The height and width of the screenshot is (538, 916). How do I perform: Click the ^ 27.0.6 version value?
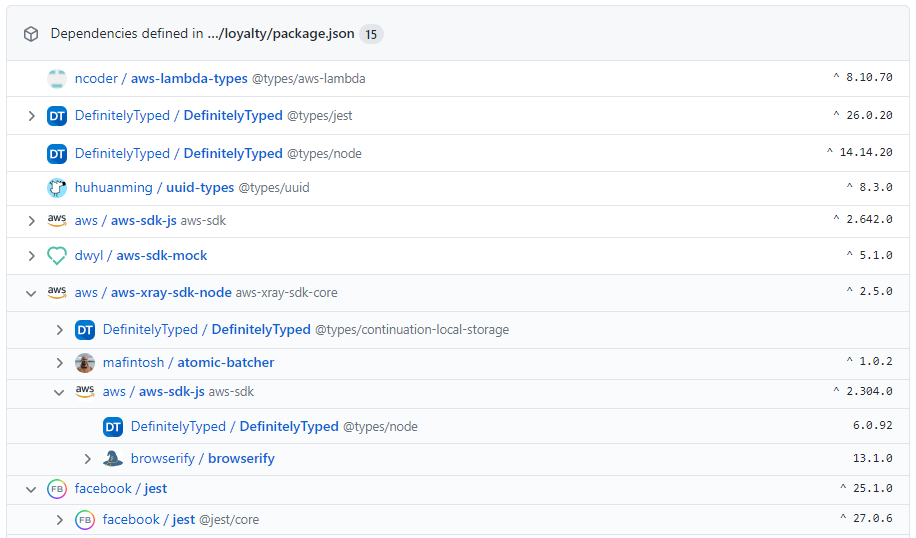pyautogui.click(x=866, y=518)
